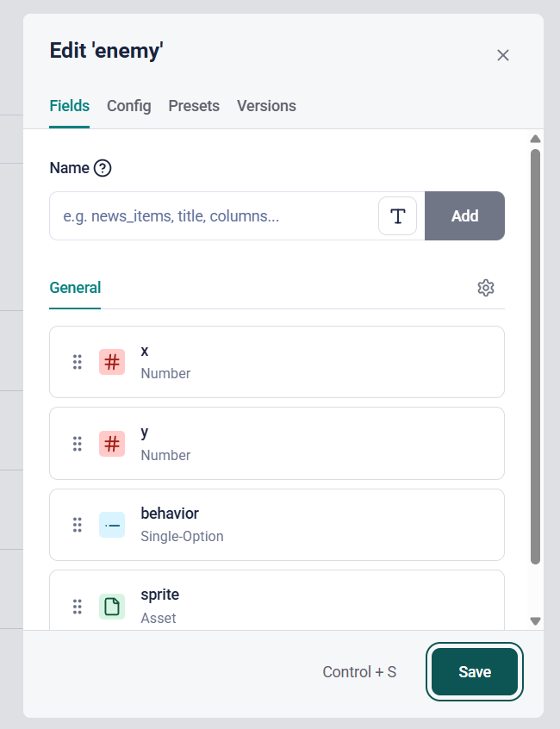This screenshot has height=729, width=560.
Task: Open the General tab settings gear
Action: (x=486, y=288)
